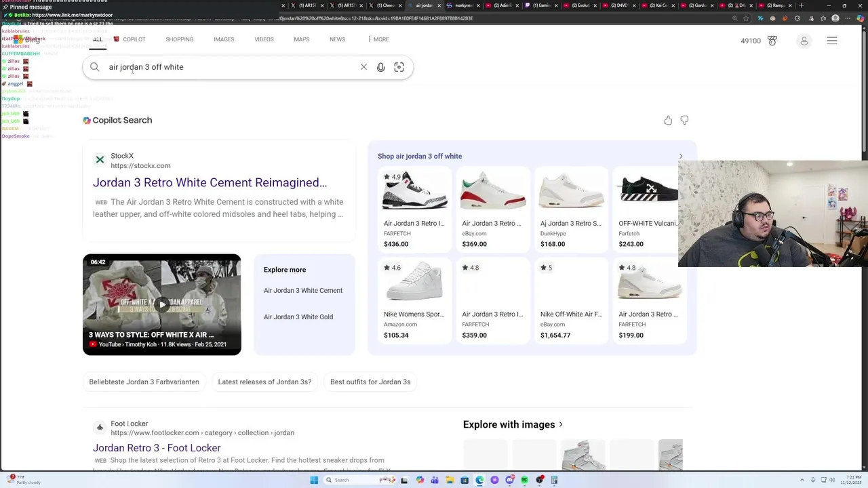
Task: Switch to the SHOPPING tab
Action: [x=180, y=39]
